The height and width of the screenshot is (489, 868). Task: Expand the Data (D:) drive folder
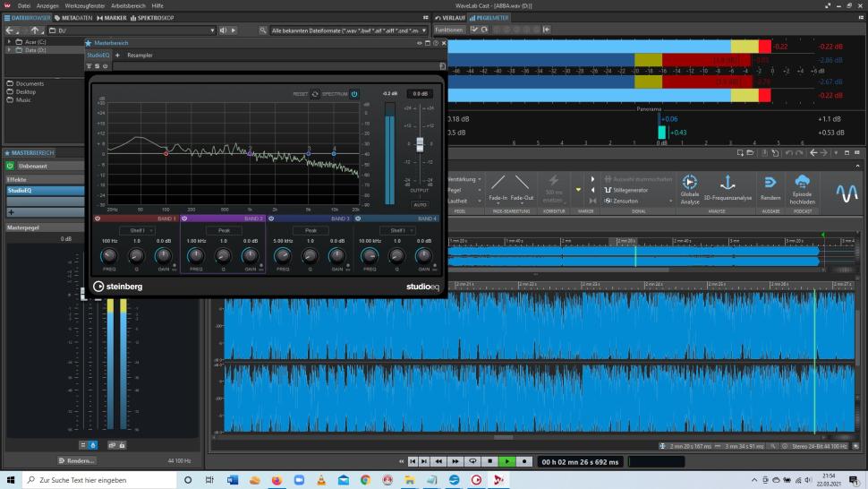tap(9, 50)
